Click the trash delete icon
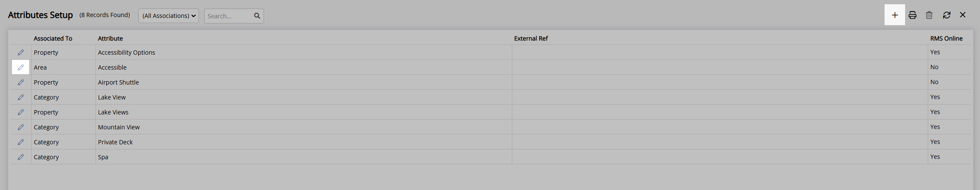The width and height of the screenshot is (980, 190). (x=929, y=15)
